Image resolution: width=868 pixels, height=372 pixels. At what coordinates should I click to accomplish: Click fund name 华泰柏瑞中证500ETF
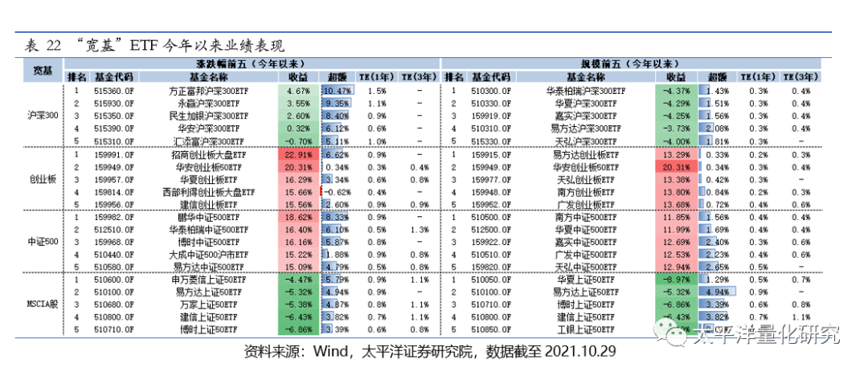click(209, 230)
